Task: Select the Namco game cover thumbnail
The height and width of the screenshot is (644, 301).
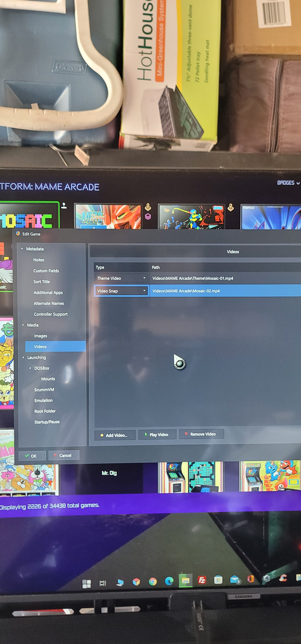Action: coord(271,217)
